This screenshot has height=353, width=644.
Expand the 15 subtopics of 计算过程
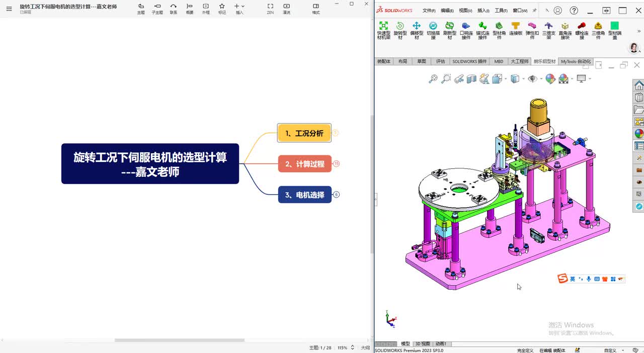coord(336,164)
